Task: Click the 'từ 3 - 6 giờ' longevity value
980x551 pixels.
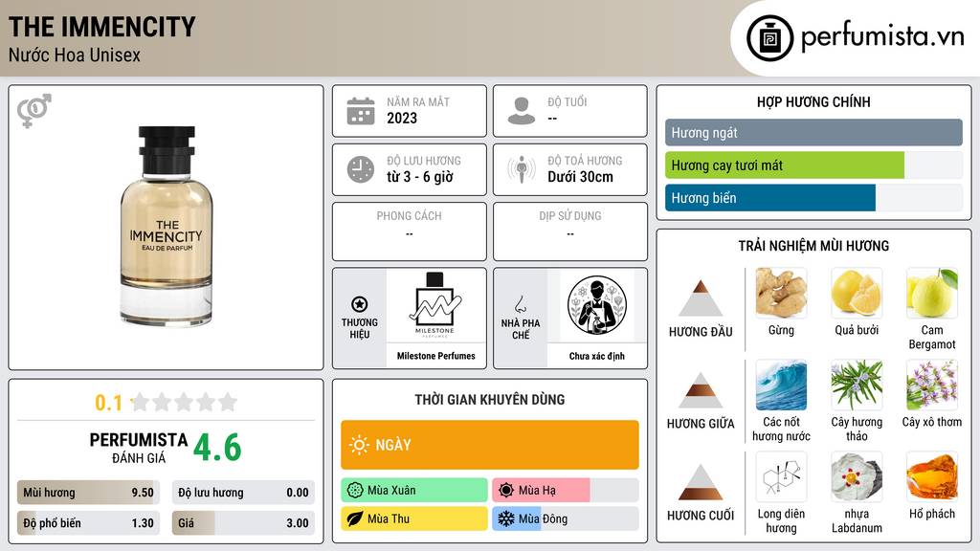Action: click(420, 177)
